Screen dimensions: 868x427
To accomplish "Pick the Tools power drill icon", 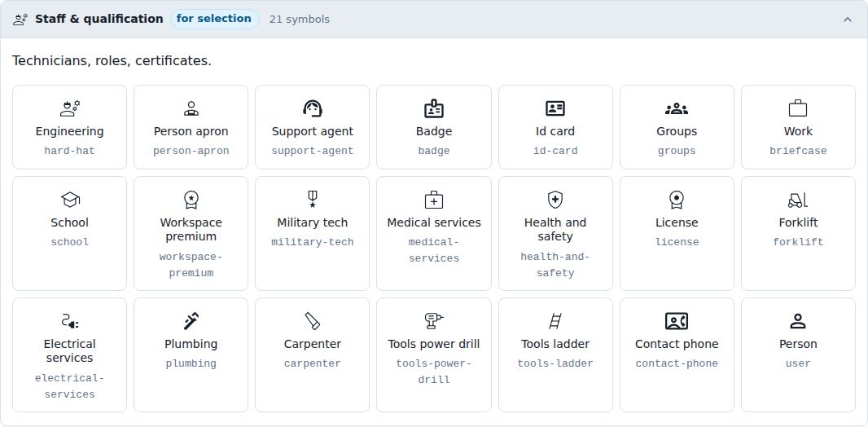I will click(434, 321).
